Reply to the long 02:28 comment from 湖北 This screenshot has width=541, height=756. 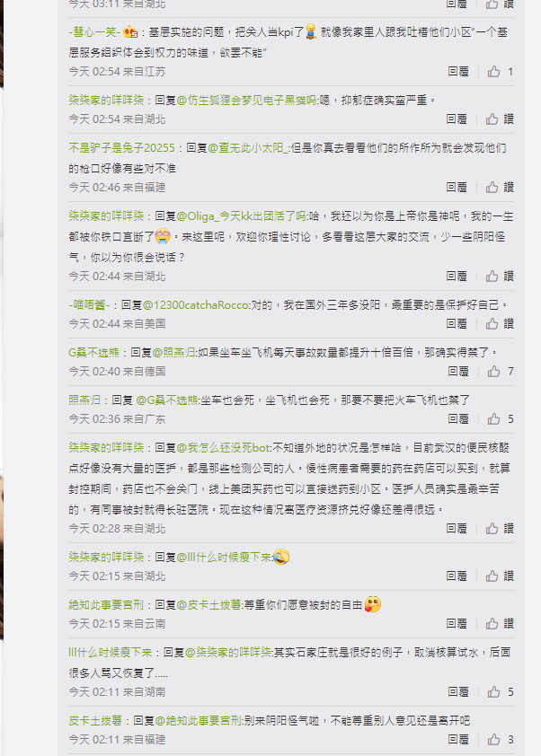pyautogui.click(x=456, y=529)
